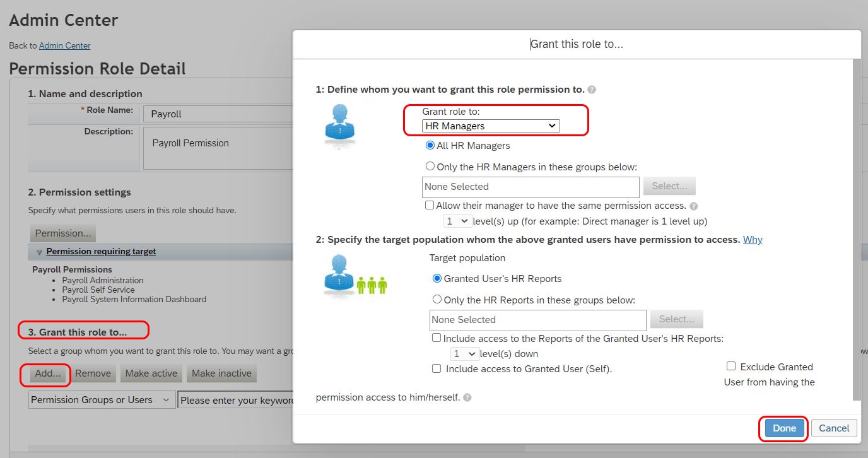
Task: Click the Add... button under Grant this role
Action: 47,373
